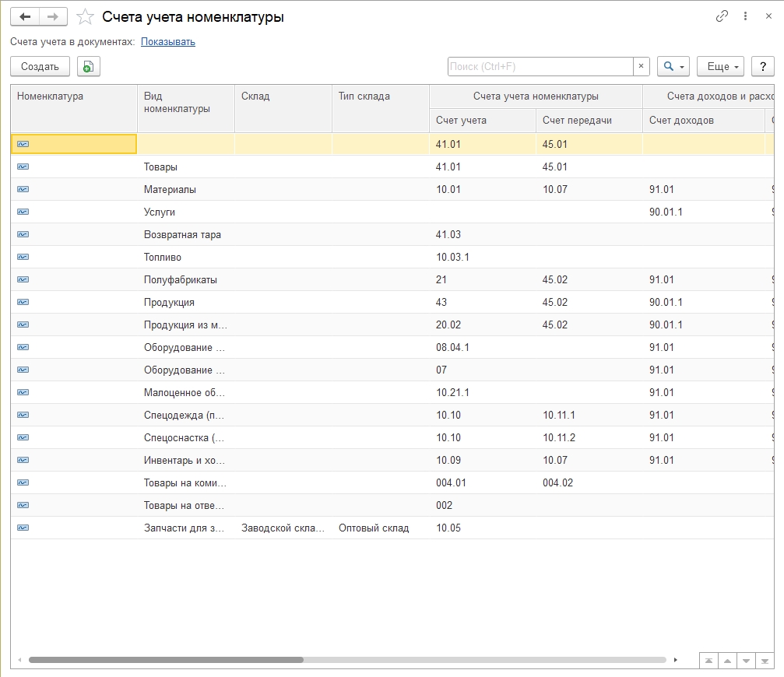Select the record icon in the Продукция row
Image resolution: width=784 pixels, height=677 pixels.
pos(23,302)
